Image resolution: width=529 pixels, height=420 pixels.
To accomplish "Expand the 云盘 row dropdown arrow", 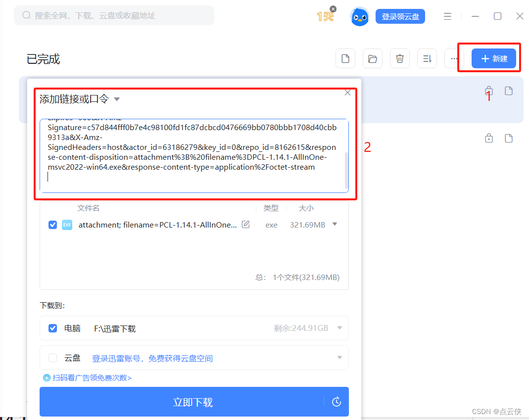I will [x=340, y=358].
